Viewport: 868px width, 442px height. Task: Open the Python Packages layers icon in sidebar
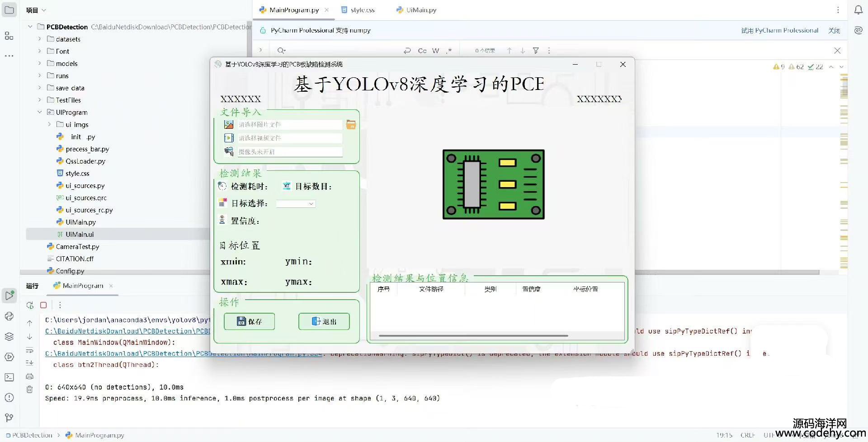pos(9,337)
